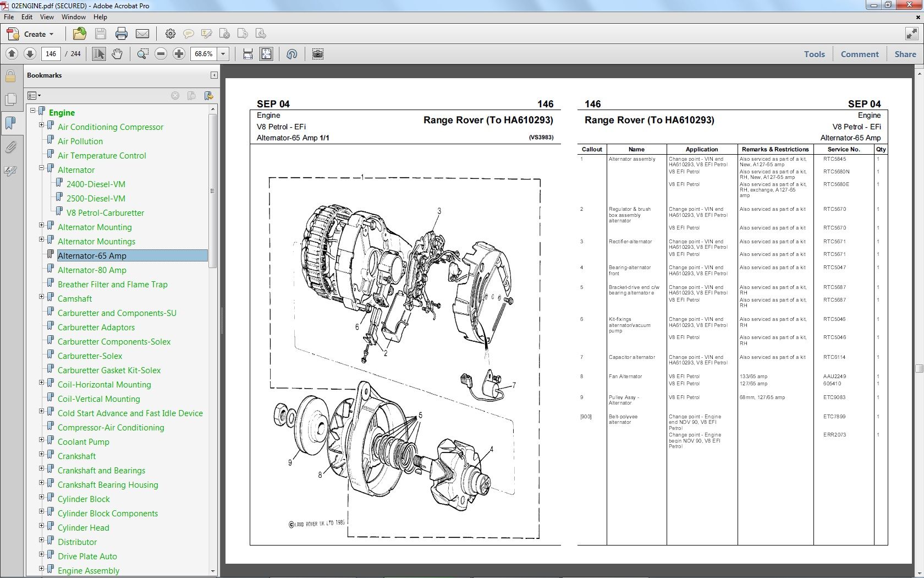Open the View menu

tap(47, 17)
